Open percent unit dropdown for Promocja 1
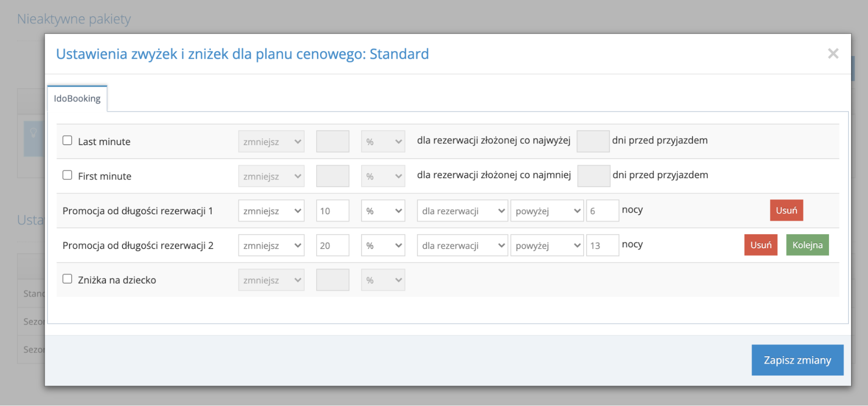 (x=383, y=211)
